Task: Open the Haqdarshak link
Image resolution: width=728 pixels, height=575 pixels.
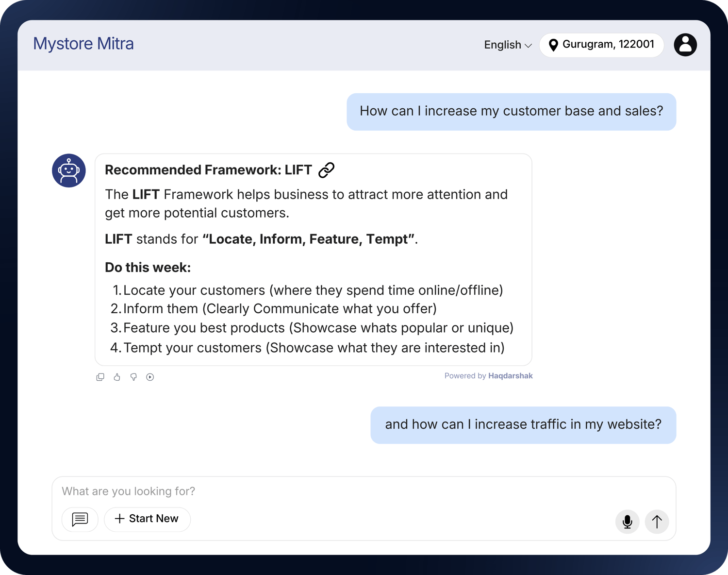Action: point(510,376)
